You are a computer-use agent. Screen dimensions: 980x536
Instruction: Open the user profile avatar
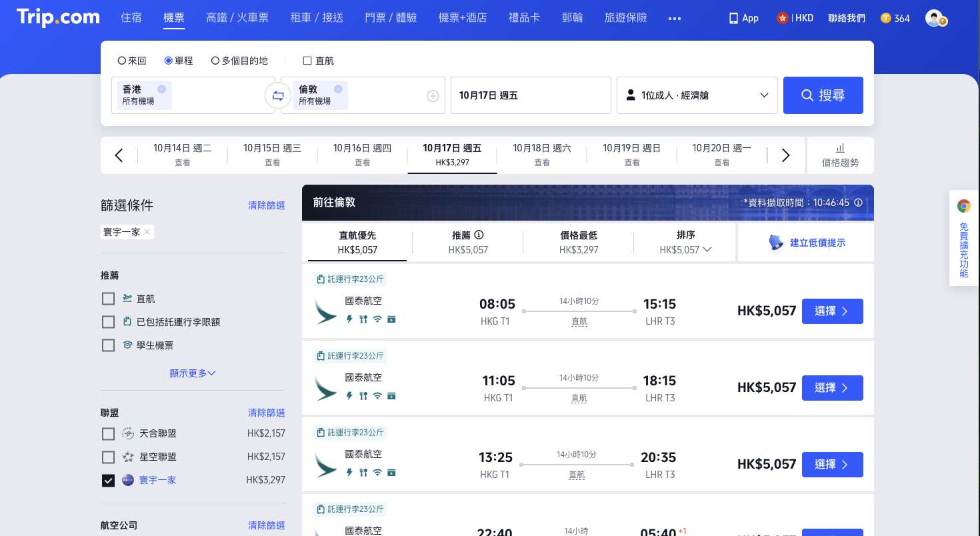point(935,18)
